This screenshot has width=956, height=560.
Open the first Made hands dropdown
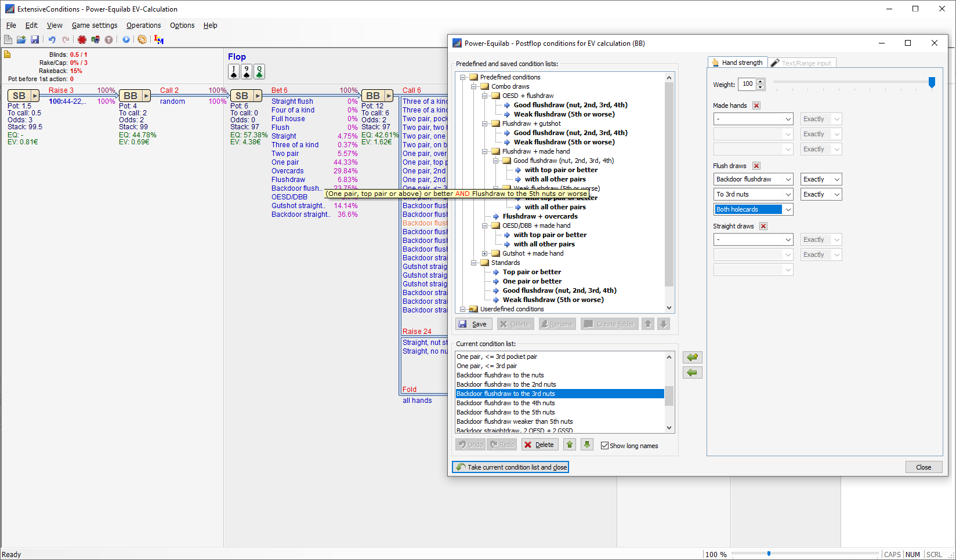click(x=753, y=119)
